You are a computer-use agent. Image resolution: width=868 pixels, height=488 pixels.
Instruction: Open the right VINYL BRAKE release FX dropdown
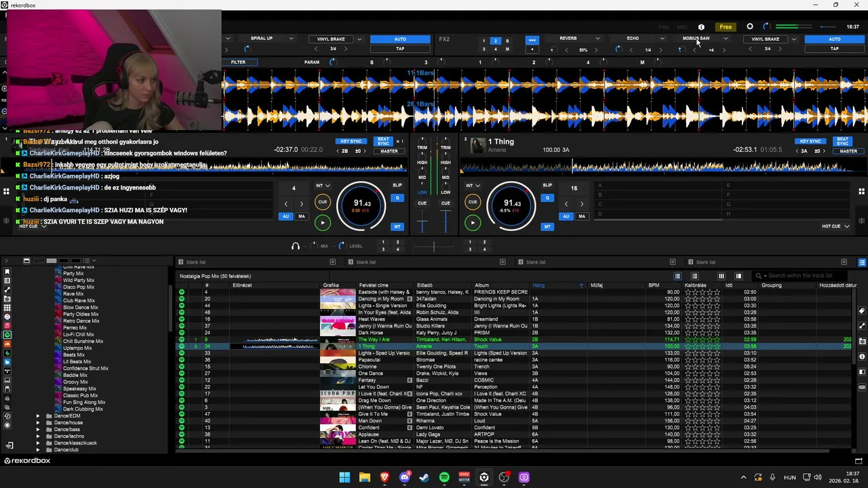tap(793, 39)
